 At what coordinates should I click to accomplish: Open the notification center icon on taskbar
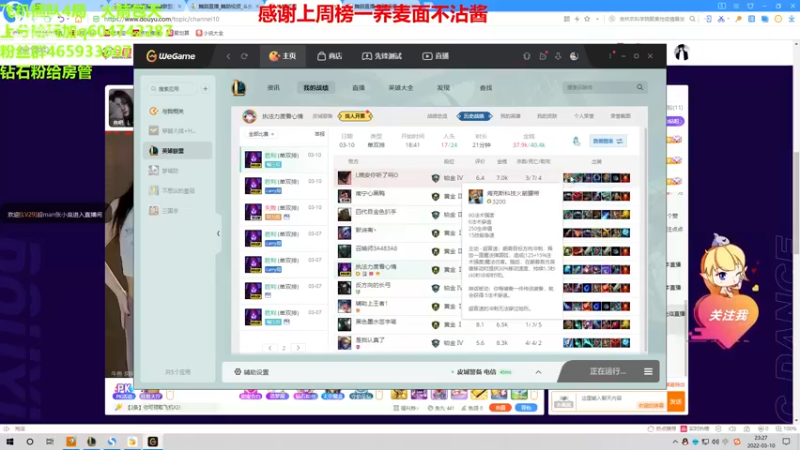(786, 441)
